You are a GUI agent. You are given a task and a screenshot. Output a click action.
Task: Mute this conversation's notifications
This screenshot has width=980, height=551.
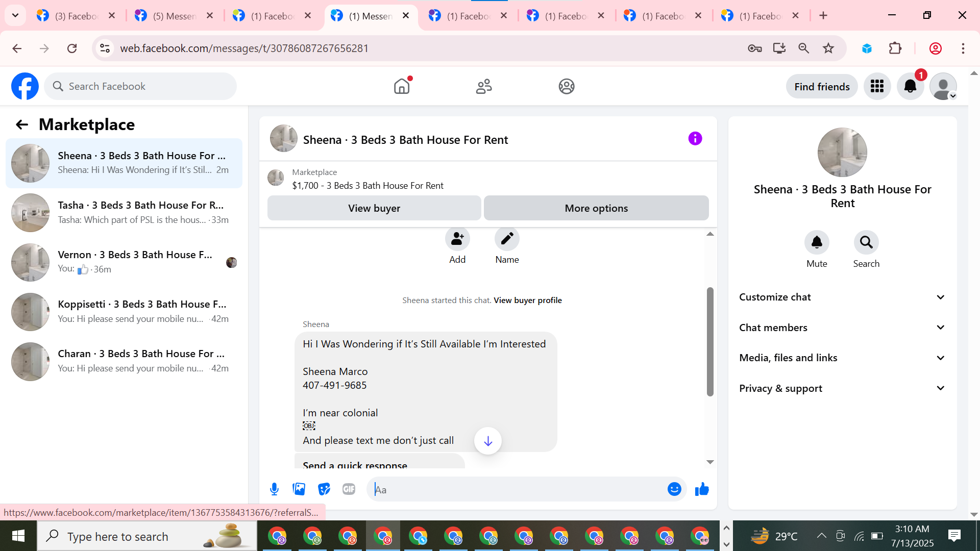[817, 243]
